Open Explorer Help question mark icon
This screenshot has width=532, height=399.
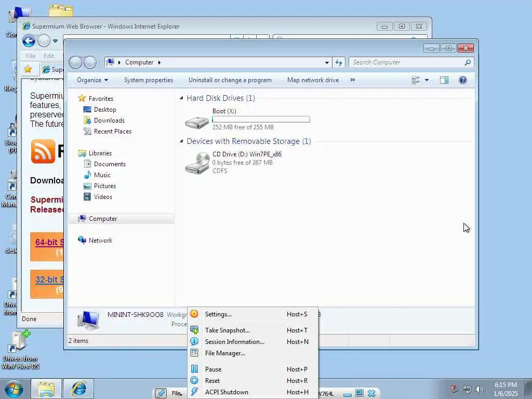click(x=463, y=80)
